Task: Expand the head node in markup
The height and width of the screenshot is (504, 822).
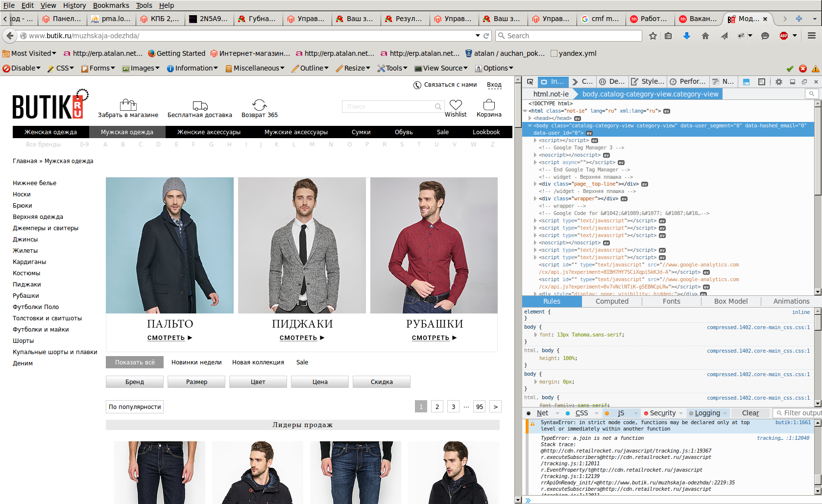Action: (531, 118)
